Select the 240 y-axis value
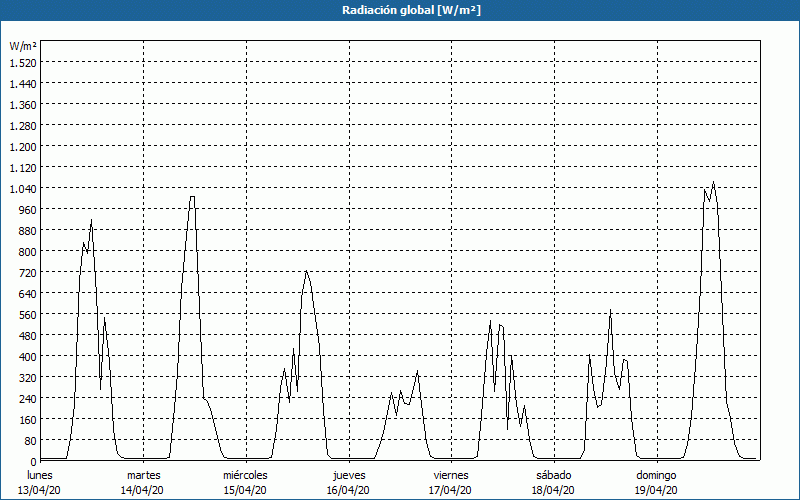This screenshot has height=500, width=800. tap(28, 399)
